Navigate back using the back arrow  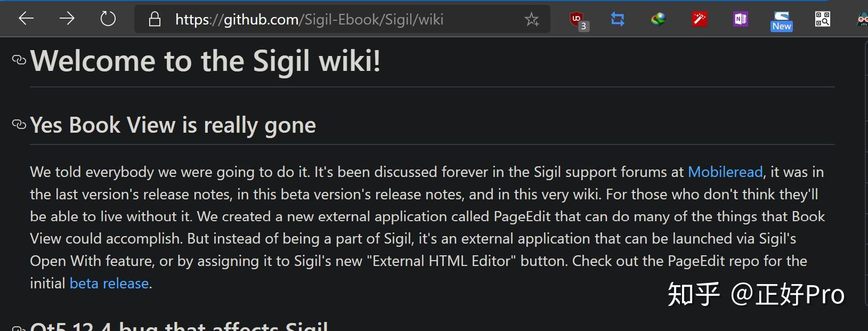[x=25, y=19]
